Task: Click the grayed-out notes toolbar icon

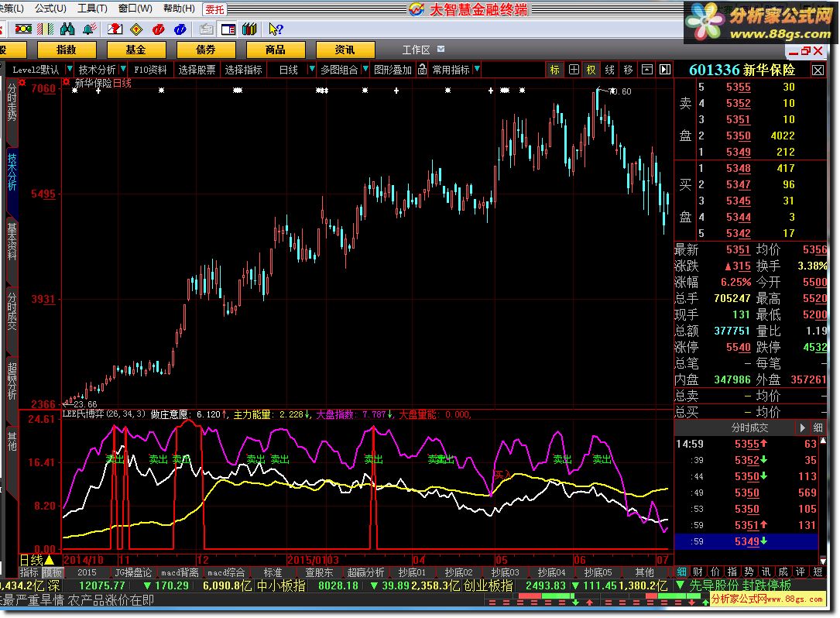Action: tap(206, 29)
